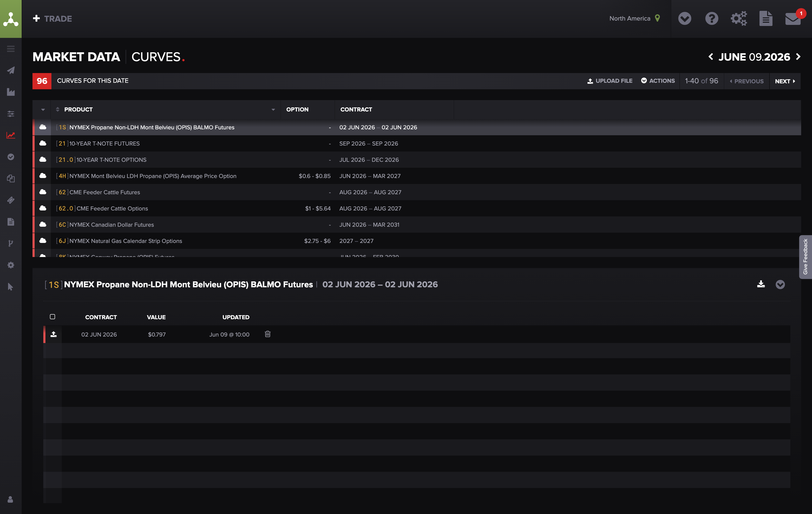This screenshot has height=514, width=812.
Task: Open the settings gears icon in header
Action: (x=739, y=19)
